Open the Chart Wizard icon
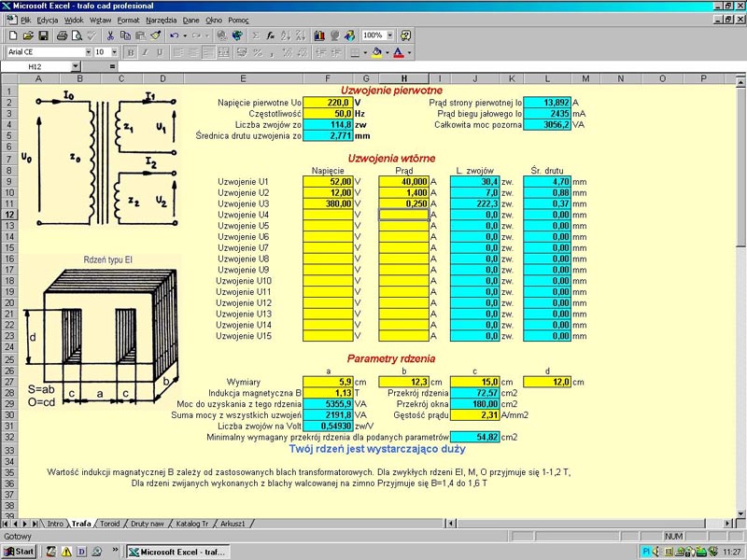This screenshot has width=747, height=560. [x=319, y=35]
